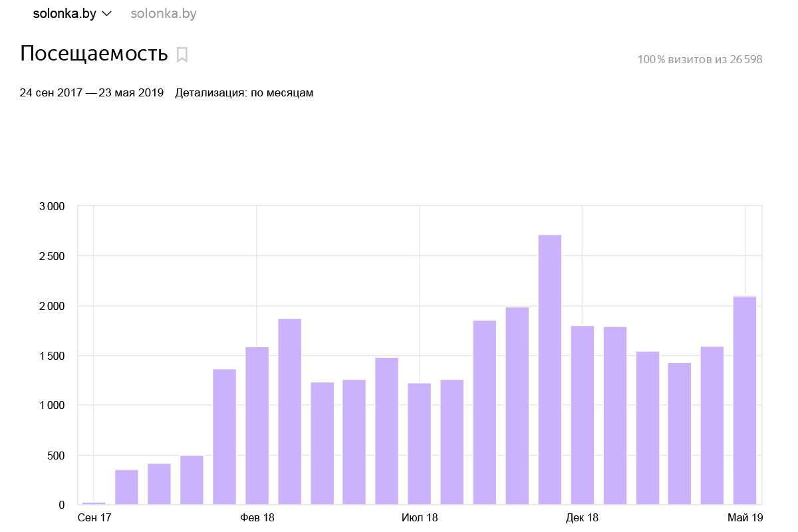The width and height of the screenshot is (798, 532).
Task: Click the Дек 18 axis label
Action: click(583, 518)
